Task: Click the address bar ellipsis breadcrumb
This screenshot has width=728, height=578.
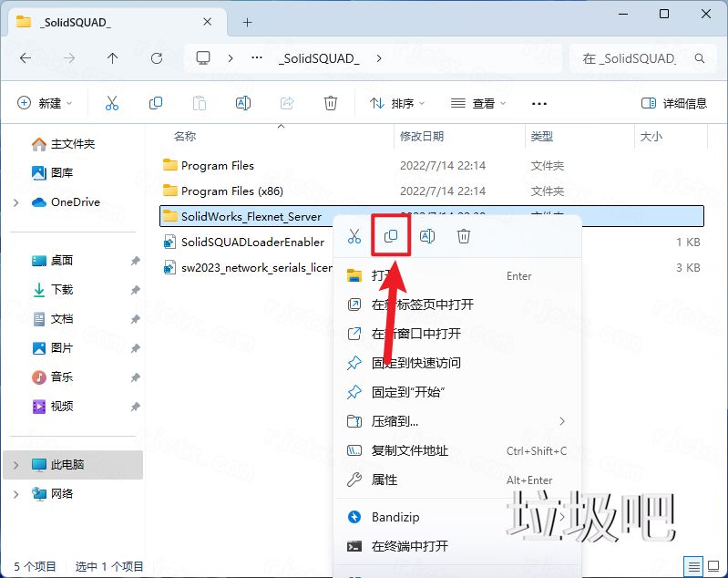Action: pos(257,58)
